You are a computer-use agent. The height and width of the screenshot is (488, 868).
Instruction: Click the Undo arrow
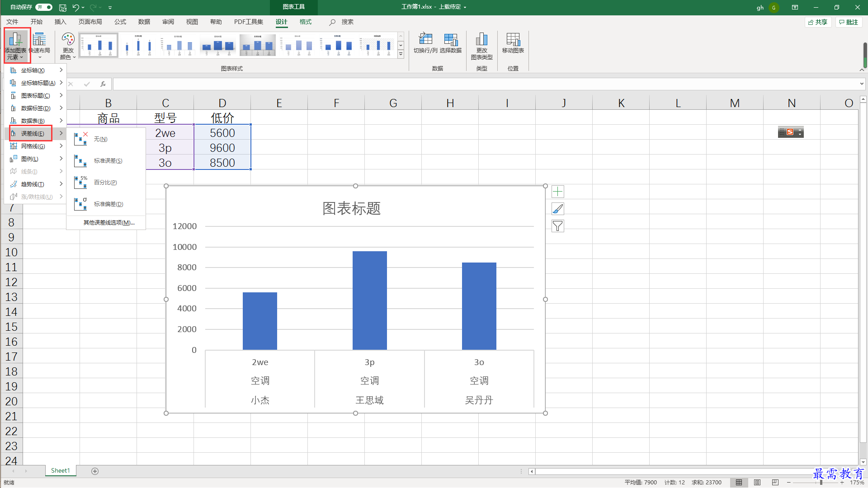tap(75, 7)
